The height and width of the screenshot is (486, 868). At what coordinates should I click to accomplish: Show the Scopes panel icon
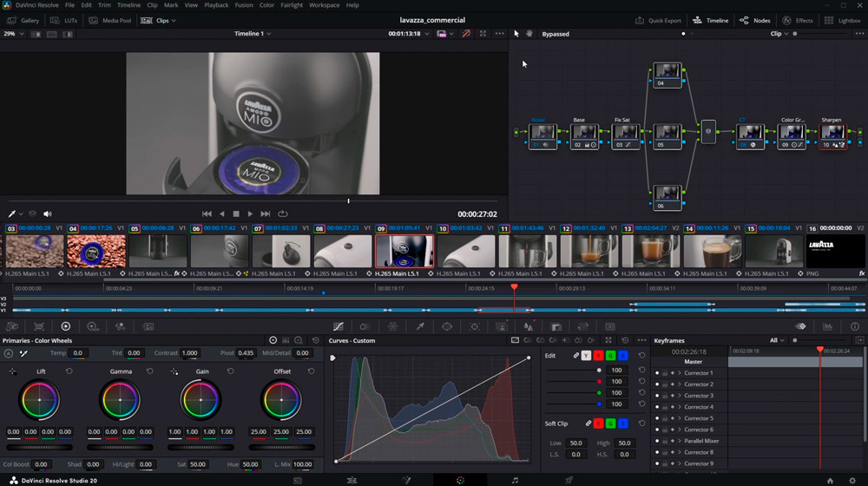point(827,326)
